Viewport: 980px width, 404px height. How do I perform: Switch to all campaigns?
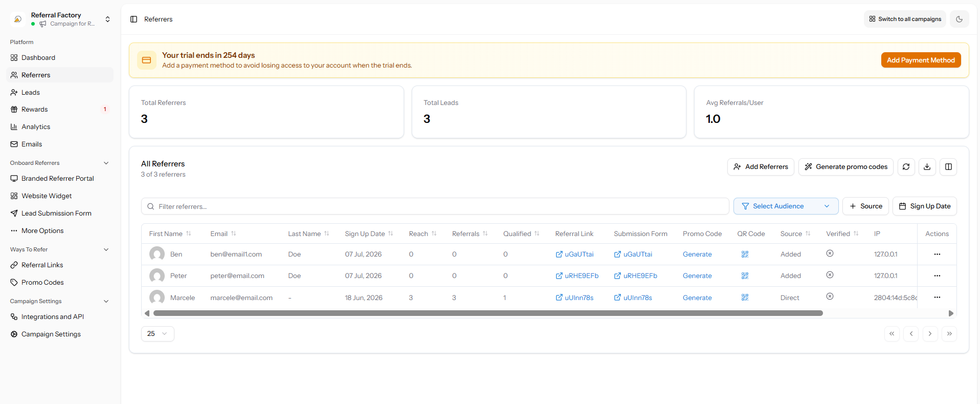905,19
